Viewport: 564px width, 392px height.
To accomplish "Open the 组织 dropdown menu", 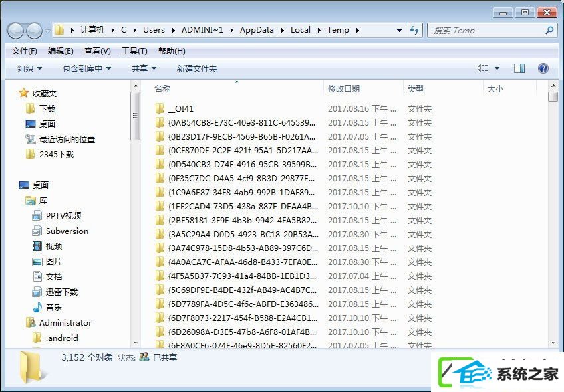I will [x=29, y=68].
